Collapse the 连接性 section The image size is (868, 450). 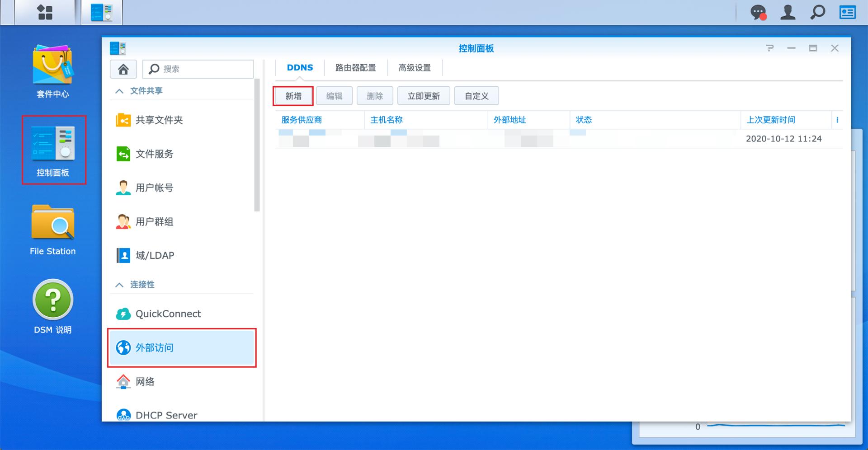(119, 285)
